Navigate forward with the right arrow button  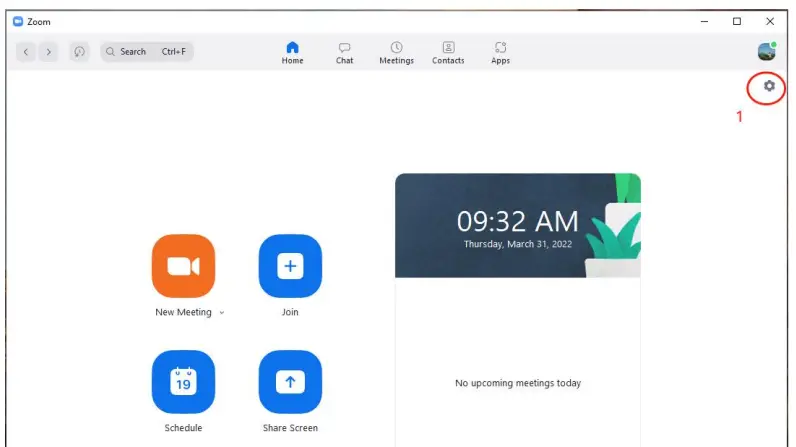(48, 52)
